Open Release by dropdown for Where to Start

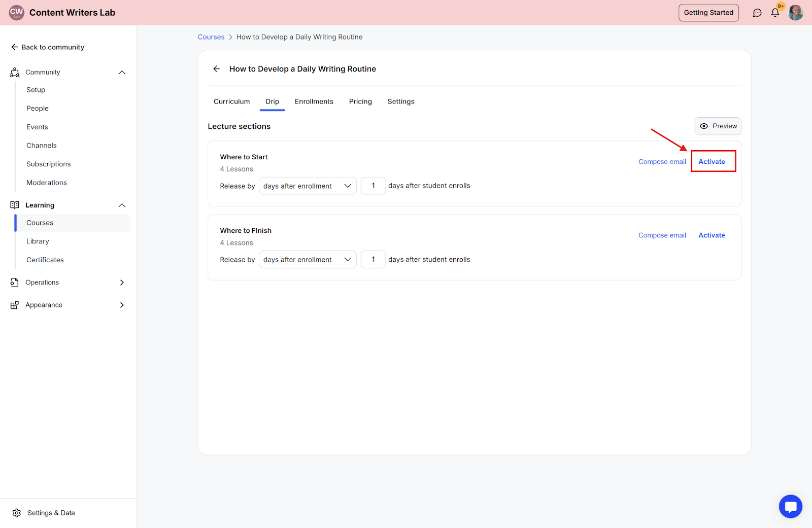pyautogui.click(x=308, y=186)
